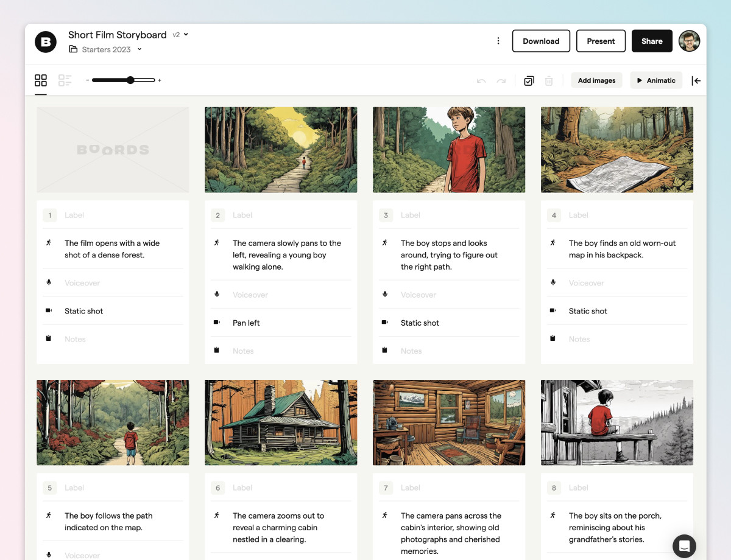This screenshot has width=731, height=560.
Task: Toggle select all frames checkbox icon
Action: [x=529, y=81]
